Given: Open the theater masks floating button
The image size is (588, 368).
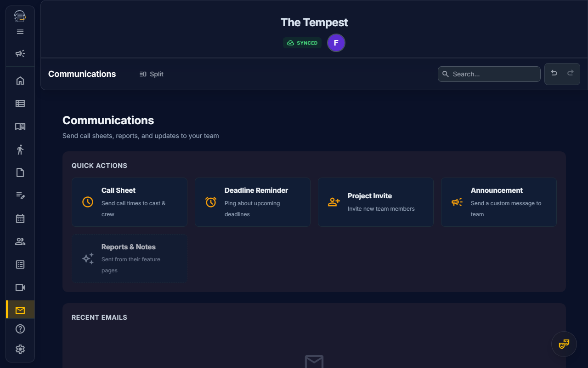Looking at the screenshot, I should point(564,344).
